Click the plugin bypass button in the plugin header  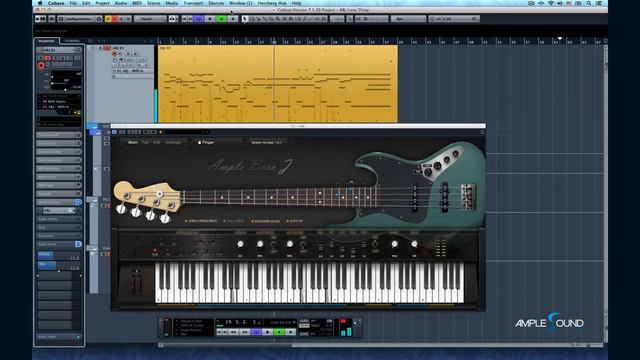click(114, 132)
